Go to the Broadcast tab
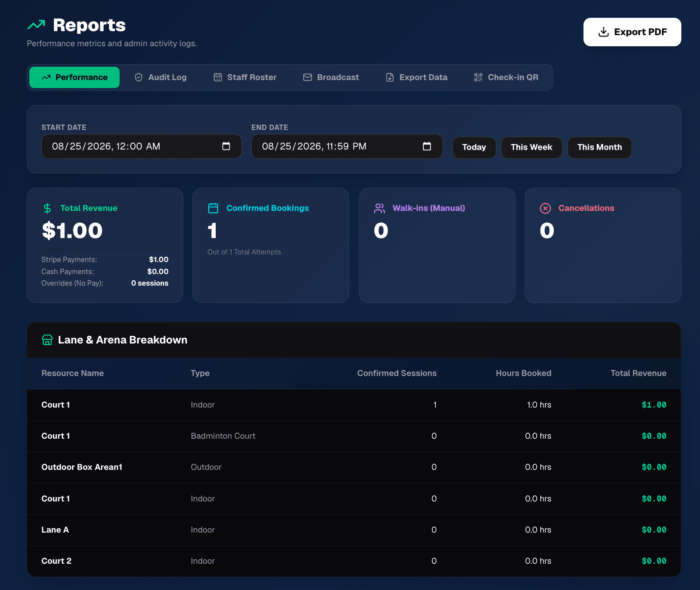The width and height of the screenshot is (700, 590). click(x=331, y=77)
